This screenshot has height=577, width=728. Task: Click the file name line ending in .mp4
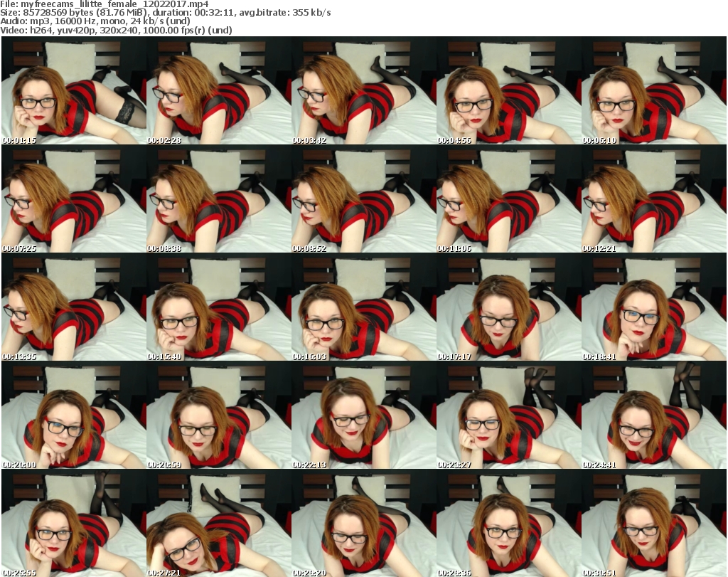[105, 4]
